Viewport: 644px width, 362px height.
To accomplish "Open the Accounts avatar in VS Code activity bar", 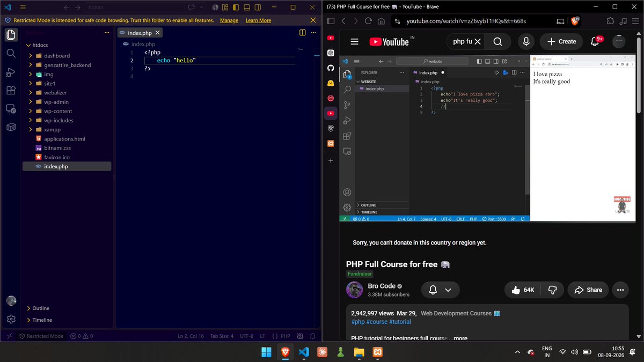I will [x=11, y=301].
